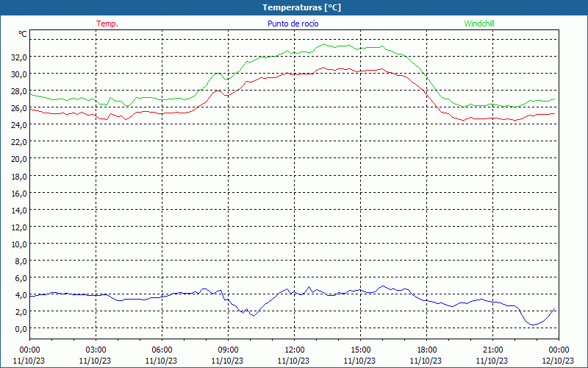This screenshot has width=588, height=368.
Task: Click the '12:00' time axis label
Action: click(x=295, y=350)
